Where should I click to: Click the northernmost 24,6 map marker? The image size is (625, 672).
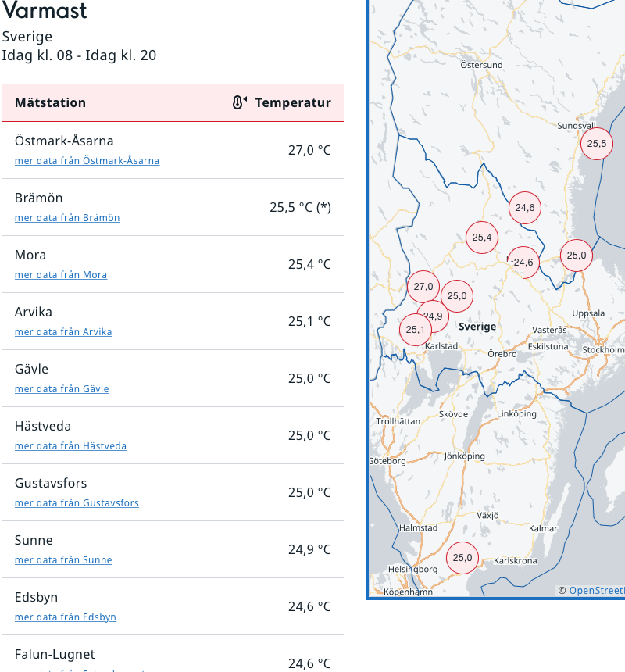(x=525, y=208)
